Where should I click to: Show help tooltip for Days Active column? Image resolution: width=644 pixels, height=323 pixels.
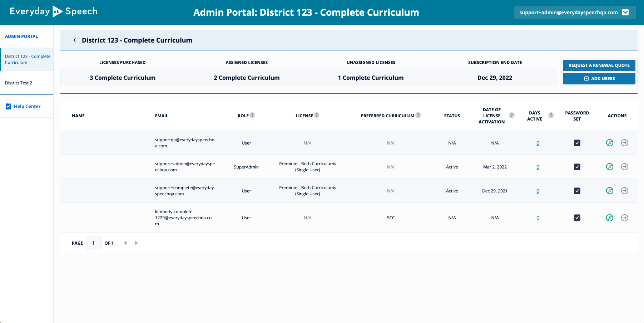point(551,115)
